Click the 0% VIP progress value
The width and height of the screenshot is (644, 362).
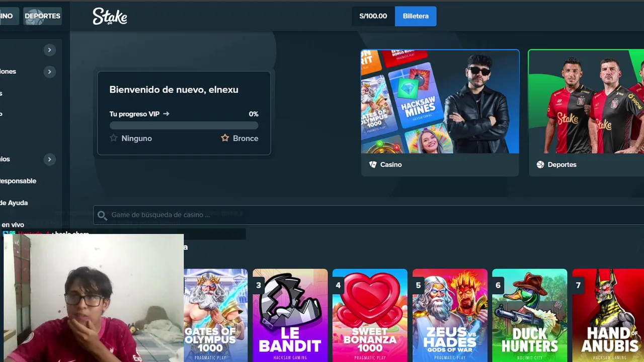click(x=254, y=114)
